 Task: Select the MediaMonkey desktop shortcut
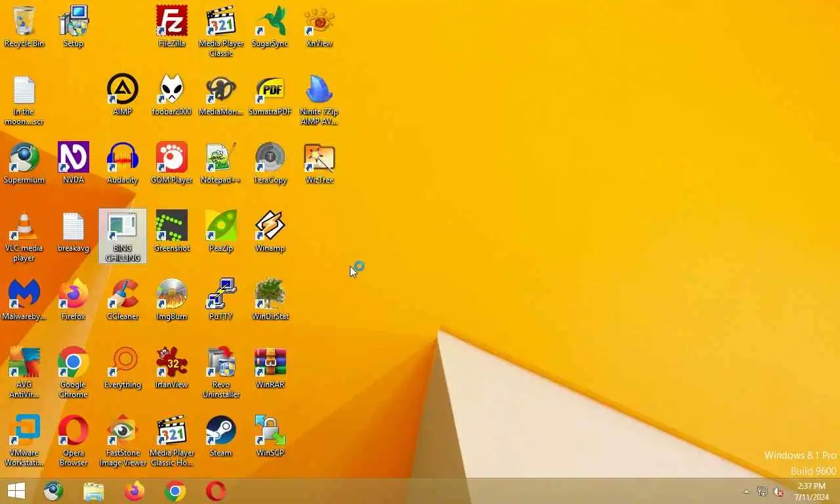[x=221, y=95]
